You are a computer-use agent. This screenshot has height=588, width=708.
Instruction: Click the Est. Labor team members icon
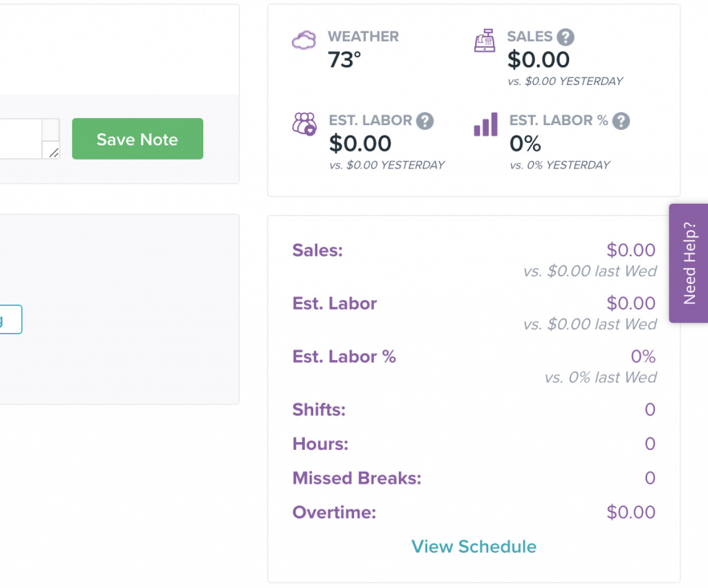coord(305,124)
